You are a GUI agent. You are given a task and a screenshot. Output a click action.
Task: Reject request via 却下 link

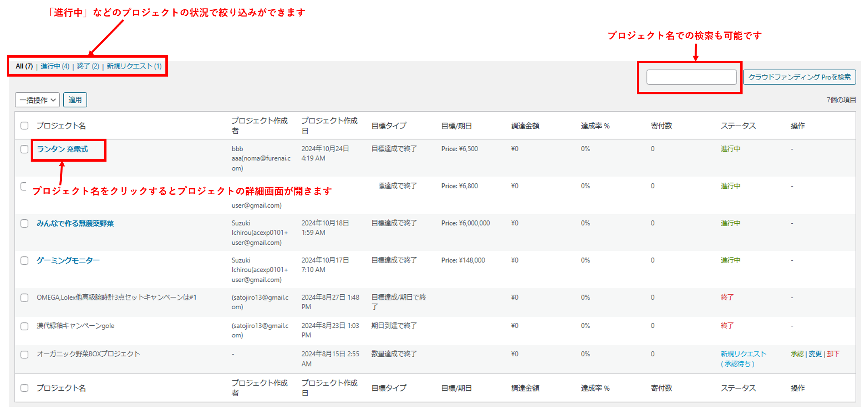[833, 354]
